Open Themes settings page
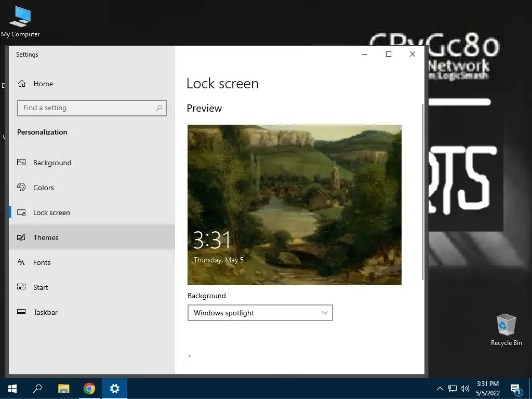 [x=91, y=237]
